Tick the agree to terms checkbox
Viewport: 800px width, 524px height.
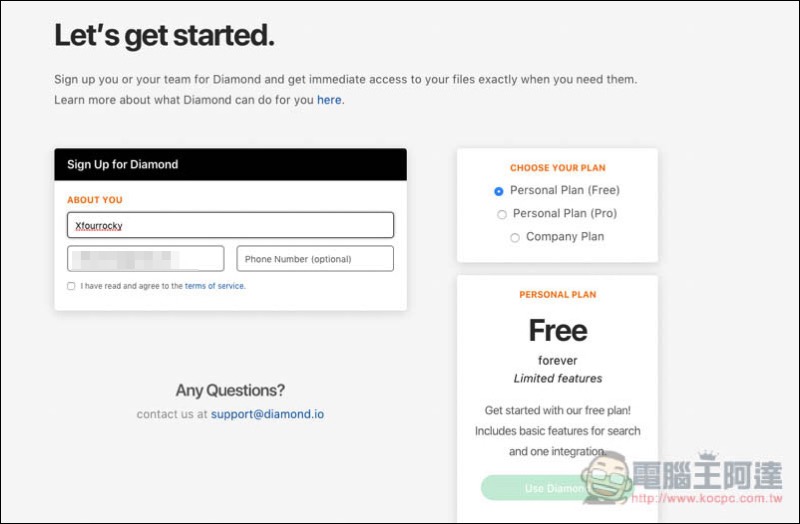coord(71,286)
